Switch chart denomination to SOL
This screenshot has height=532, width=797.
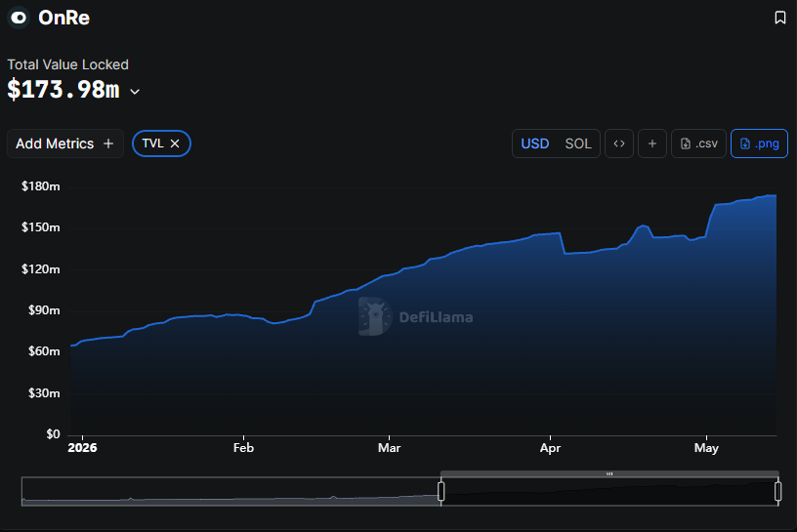click(578, 143)
